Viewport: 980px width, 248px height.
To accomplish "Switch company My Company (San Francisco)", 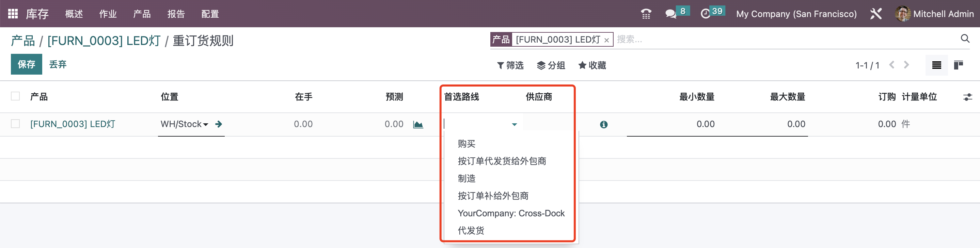I will pyautogui.click(x=796, y=14).
